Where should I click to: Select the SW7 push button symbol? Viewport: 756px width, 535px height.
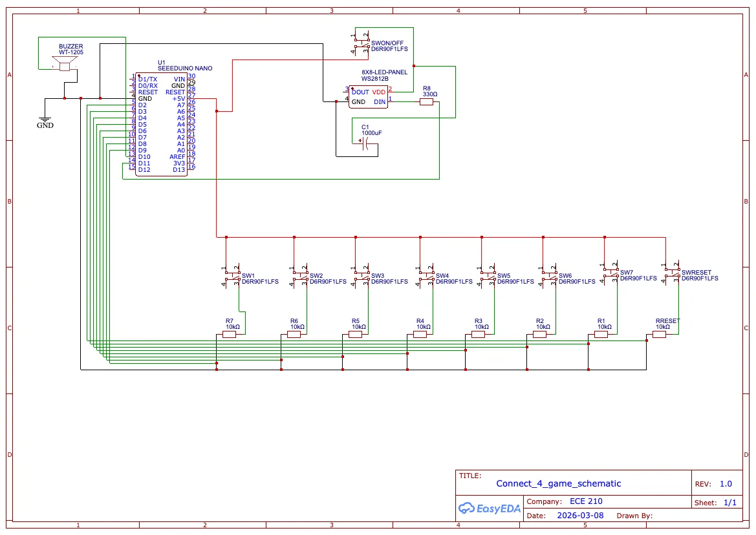click(x=610, y=273)
